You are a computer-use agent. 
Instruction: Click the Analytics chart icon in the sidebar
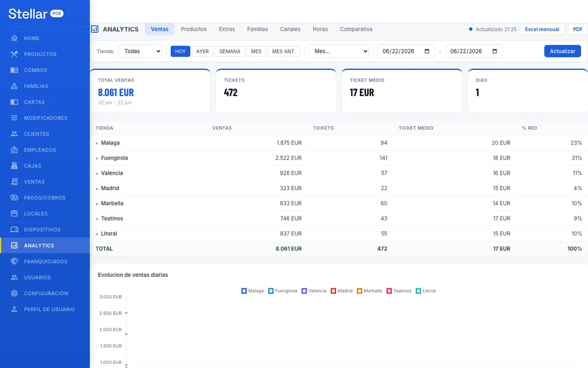14,246
